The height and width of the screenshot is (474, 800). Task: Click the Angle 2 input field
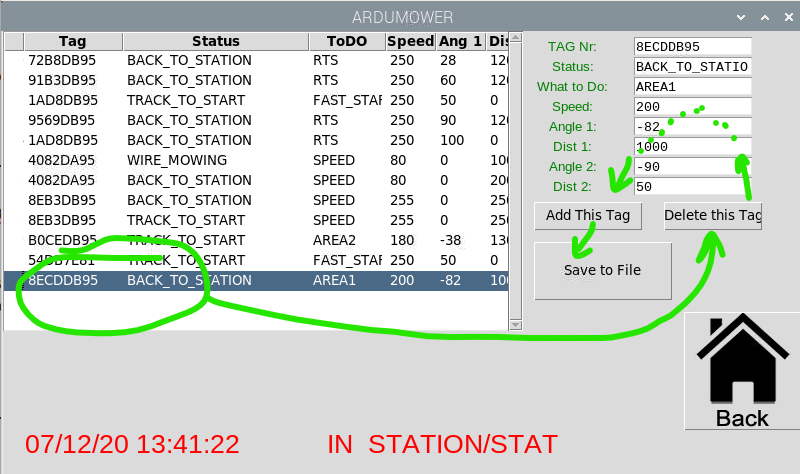coord(692,166)
